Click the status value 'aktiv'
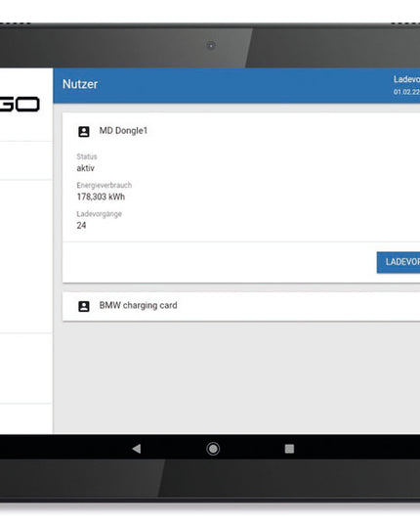 [86, 168]
